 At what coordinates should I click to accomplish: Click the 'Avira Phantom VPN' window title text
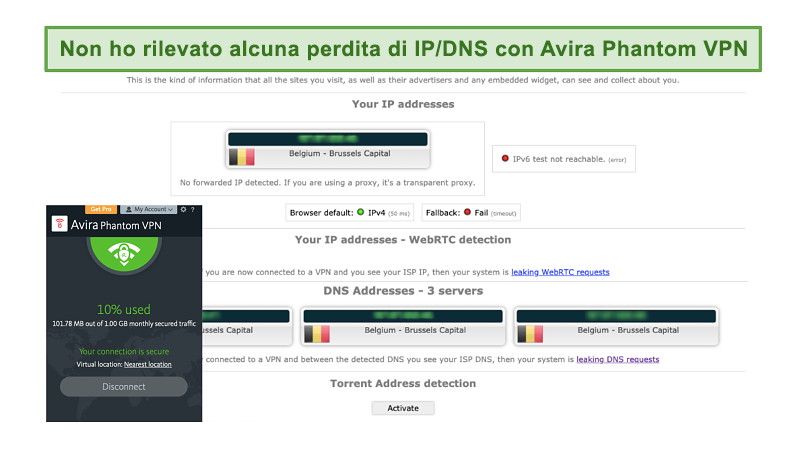(x=116, y=225)
